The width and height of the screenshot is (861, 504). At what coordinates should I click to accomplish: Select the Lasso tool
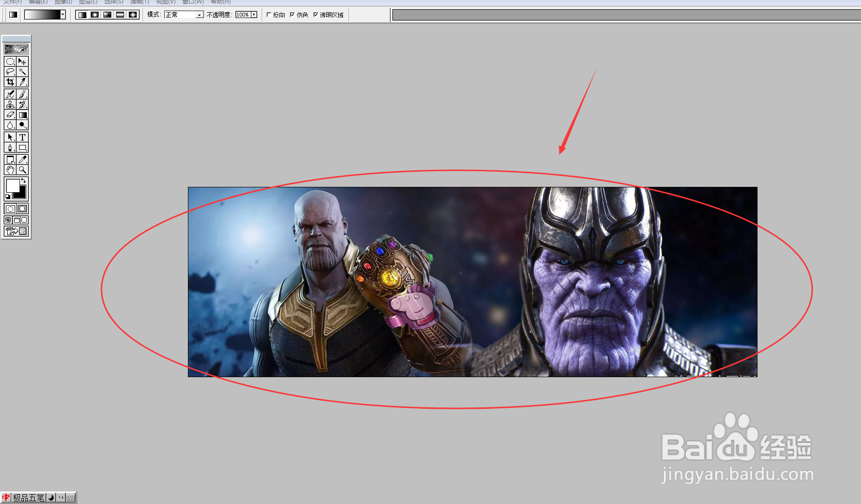10,72
